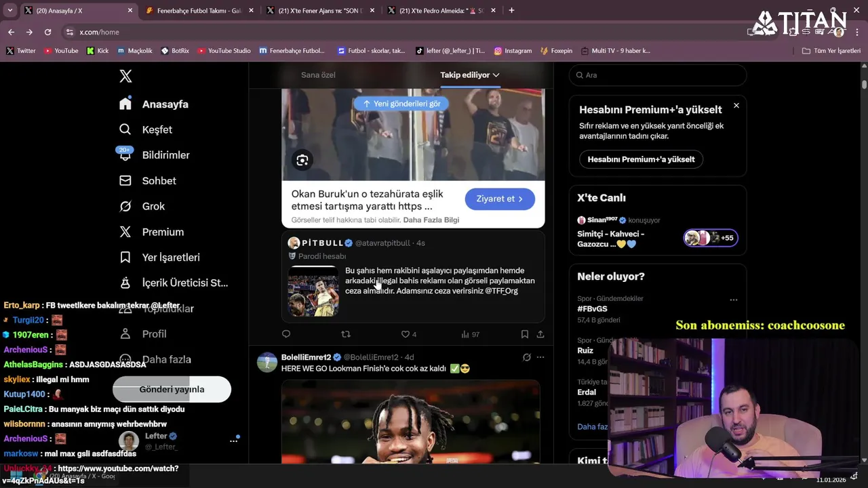Click the Ara search field
The width and height of the screenshot is (868, 488).
pos(658,75)
